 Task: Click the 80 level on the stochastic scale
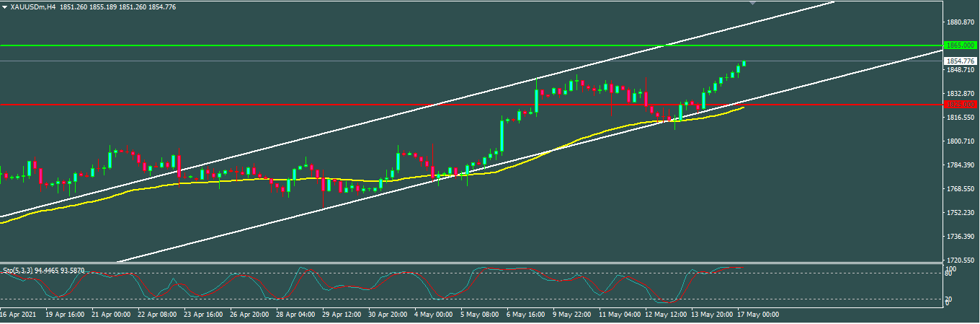[950, 273]
